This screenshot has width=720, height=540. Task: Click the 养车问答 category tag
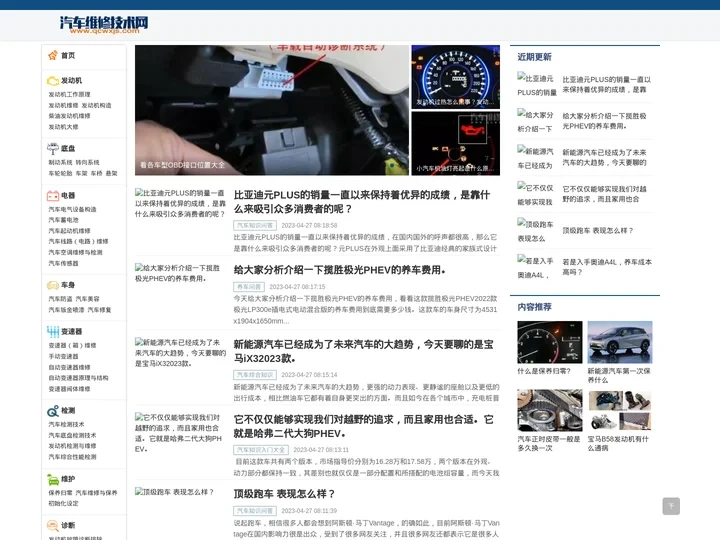pos(249,287)
